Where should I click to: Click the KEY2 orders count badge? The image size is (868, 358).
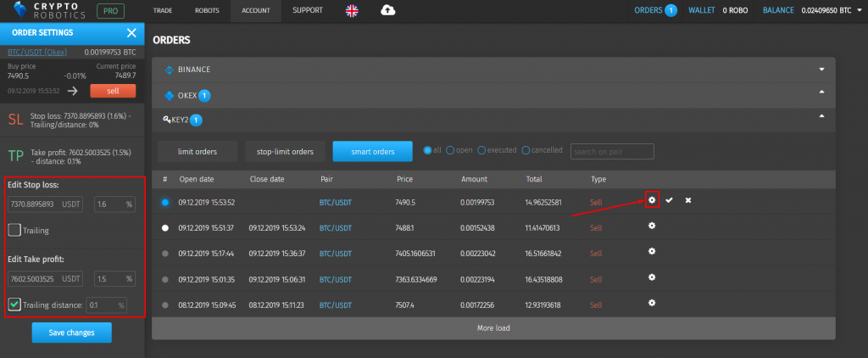coord(197,120)
